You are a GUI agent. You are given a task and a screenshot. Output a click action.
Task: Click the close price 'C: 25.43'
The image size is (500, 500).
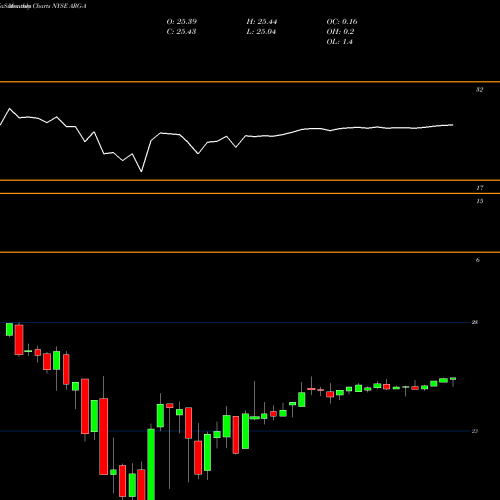point(181,32)
